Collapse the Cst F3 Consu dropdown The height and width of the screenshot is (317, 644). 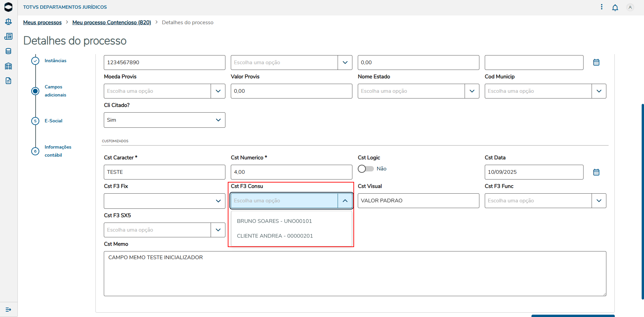(x=345, y=201)
